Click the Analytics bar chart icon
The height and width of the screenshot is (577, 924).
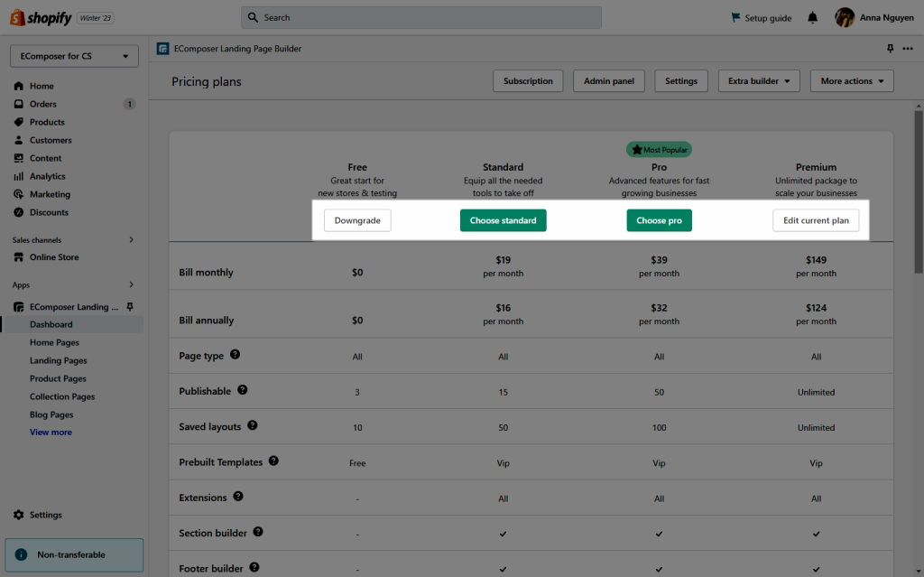(19, 176)
